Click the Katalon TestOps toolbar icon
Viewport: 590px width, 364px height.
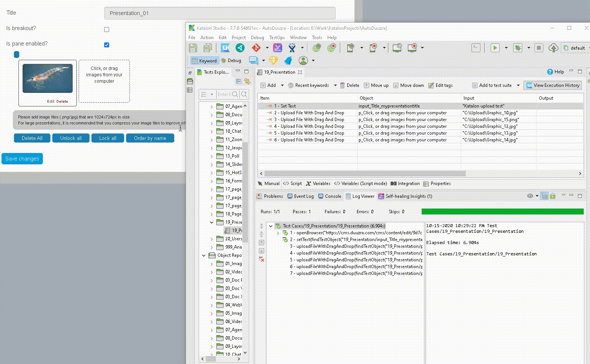click(x=225, y=48)
